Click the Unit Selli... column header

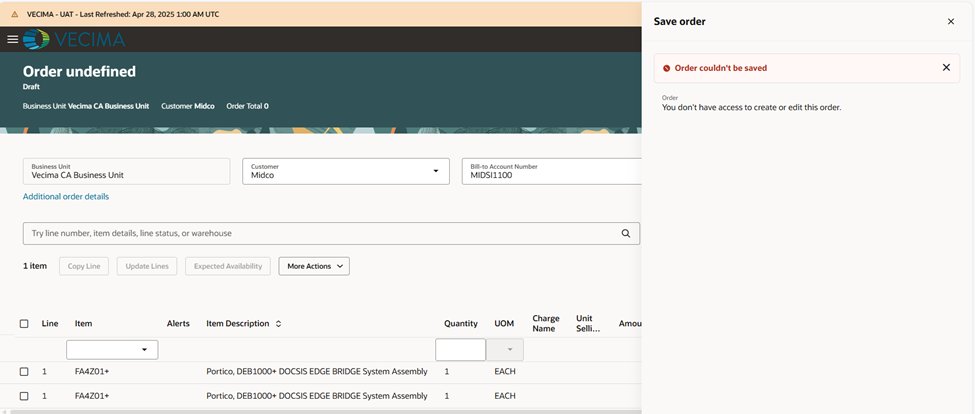[x=588, y=324]
